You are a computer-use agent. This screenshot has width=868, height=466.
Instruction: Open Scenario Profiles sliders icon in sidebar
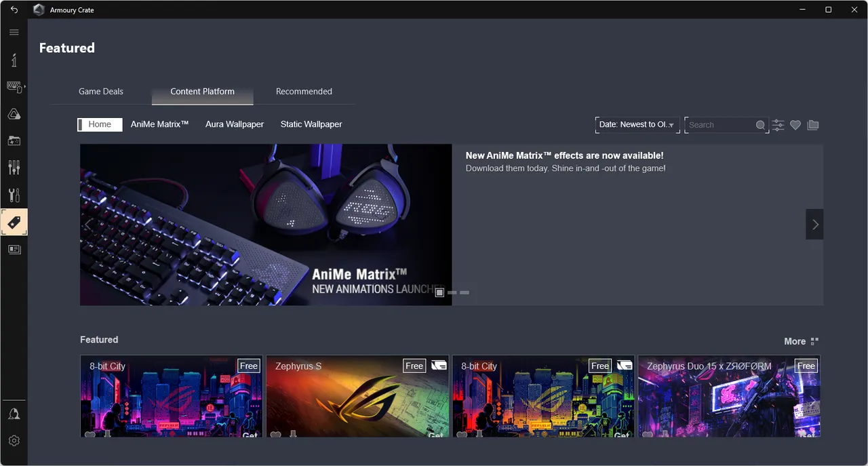point(14,168)
